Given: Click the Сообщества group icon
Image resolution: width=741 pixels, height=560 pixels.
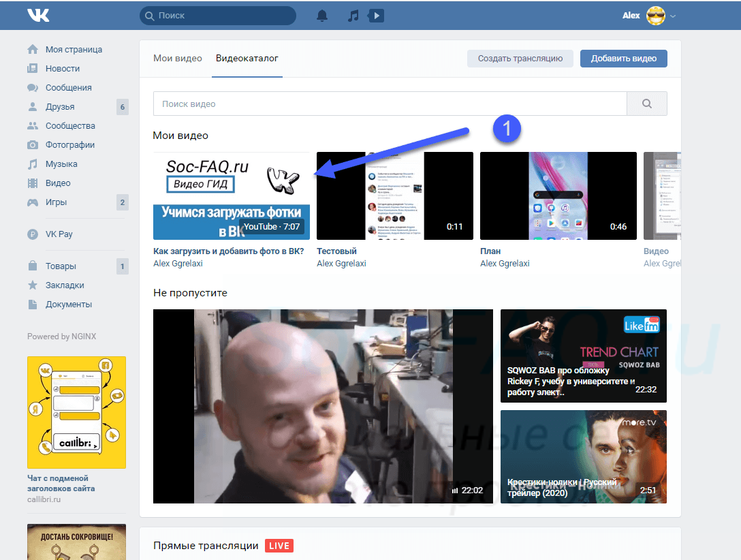Looking at the screenshot, I should tap(33, 126).
